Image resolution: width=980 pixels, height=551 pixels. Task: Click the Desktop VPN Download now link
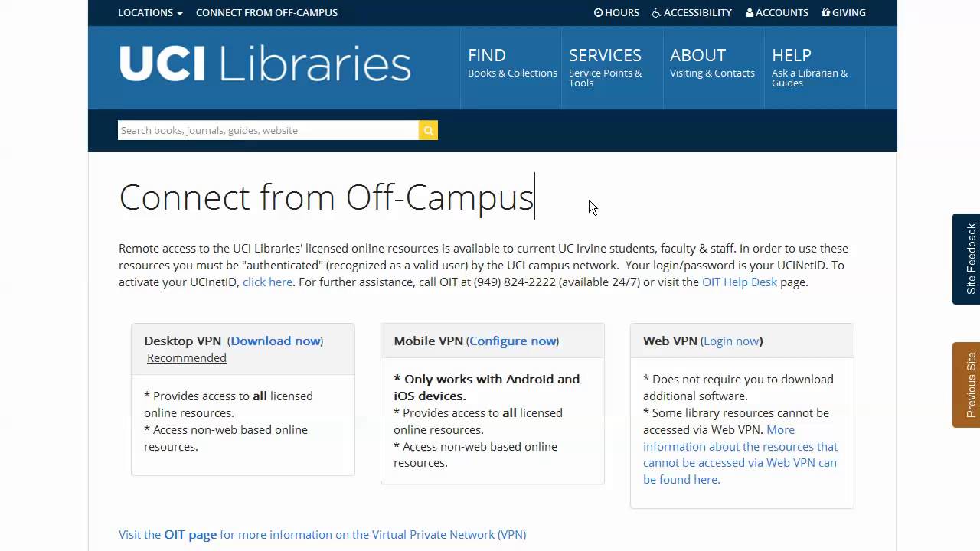276,341
